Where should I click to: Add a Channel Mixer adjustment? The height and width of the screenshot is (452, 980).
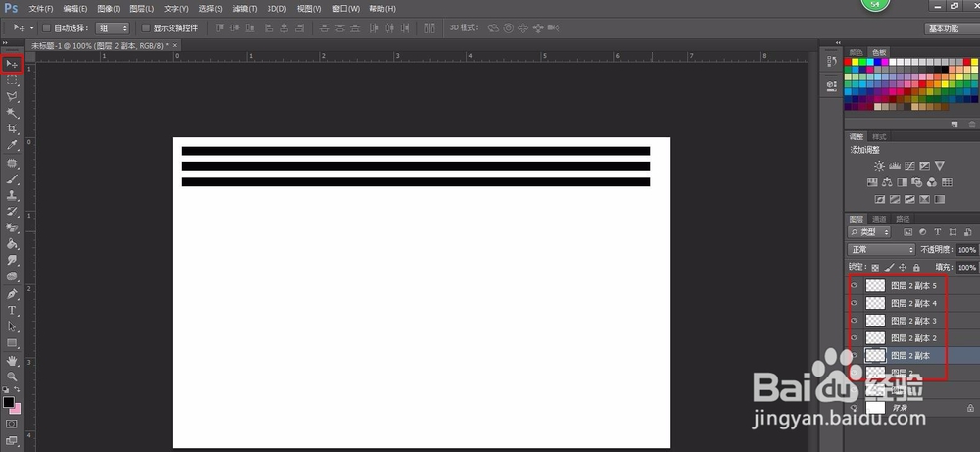pos(932,182)
